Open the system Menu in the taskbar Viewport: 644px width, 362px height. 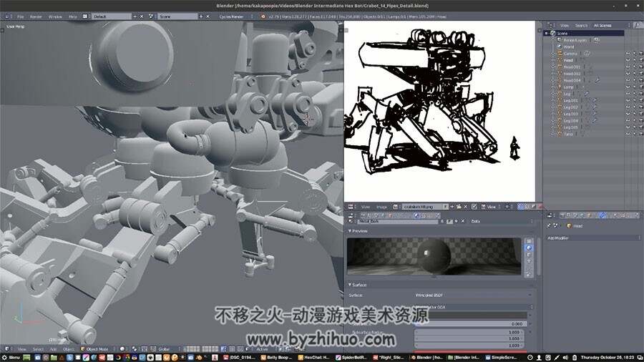(11, 358)
